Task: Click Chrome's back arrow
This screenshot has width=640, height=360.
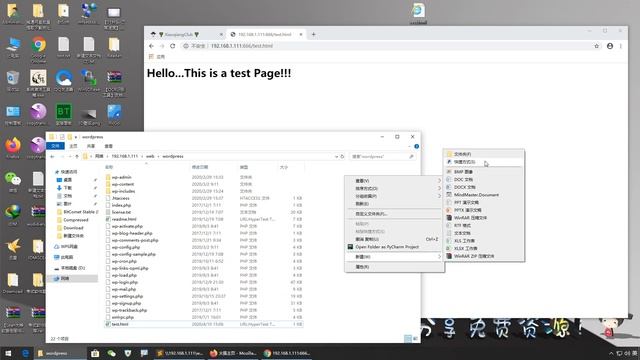Action: click(x=151, y=46)
